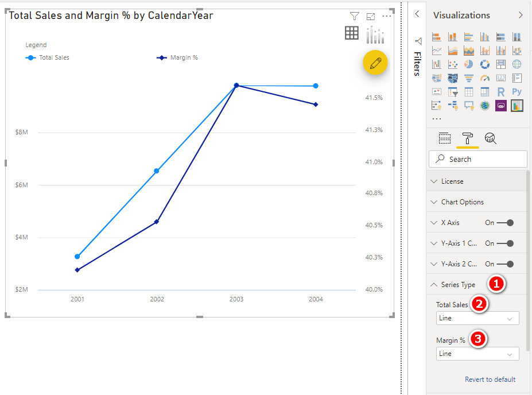Expand the Filters pane left chevron
The width and height of the screenshot is (532, 395).
417,14
